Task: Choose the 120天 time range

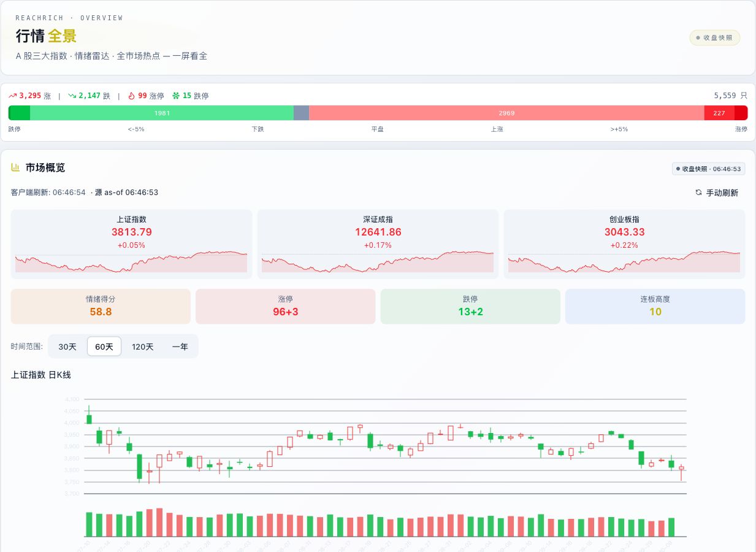Action: 143,347
